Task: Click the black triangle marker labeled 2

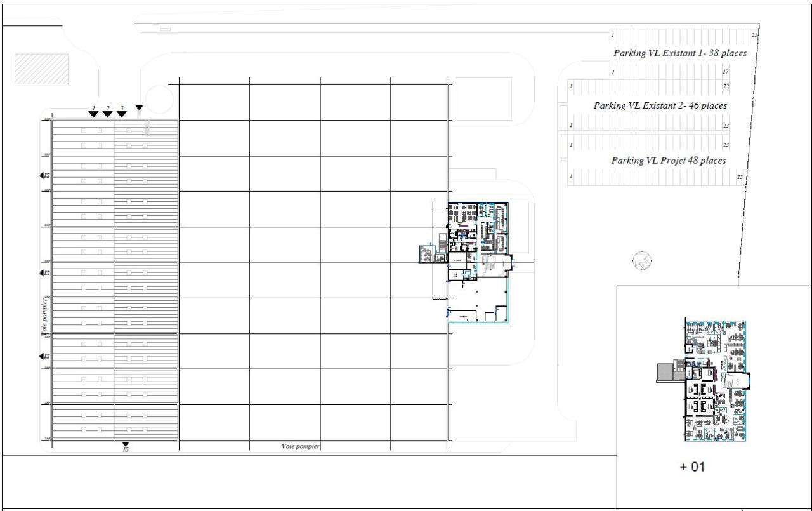Action: 108,114
